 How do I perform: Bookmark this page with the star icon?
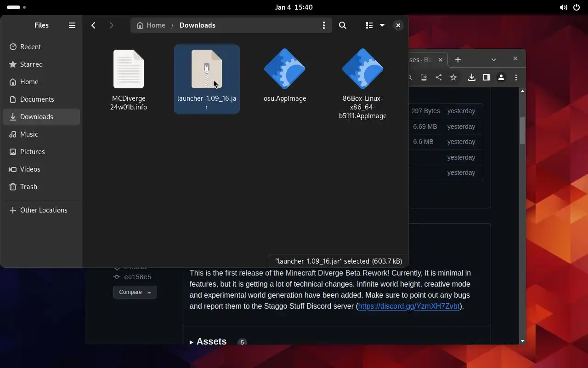[x=453, y=78]
